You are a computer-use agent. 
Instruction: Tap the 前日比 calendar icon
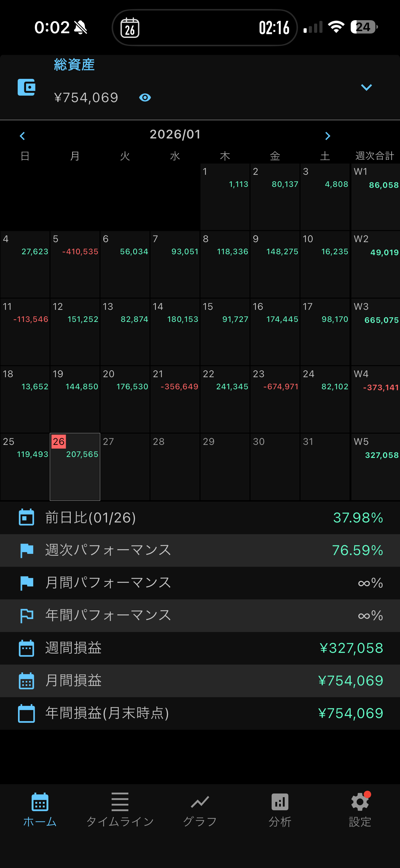click(26, 518)
